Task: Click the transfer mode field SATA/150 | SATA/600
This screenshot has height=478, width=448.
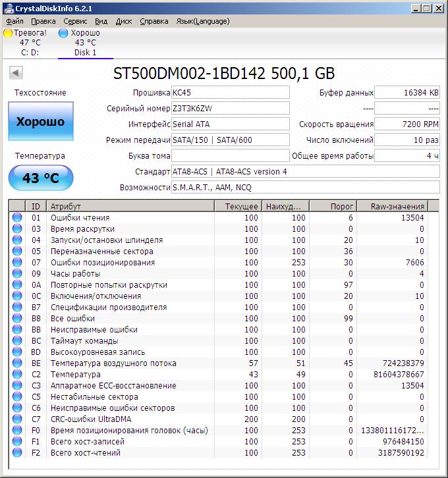Action: (x=230, y=140)
